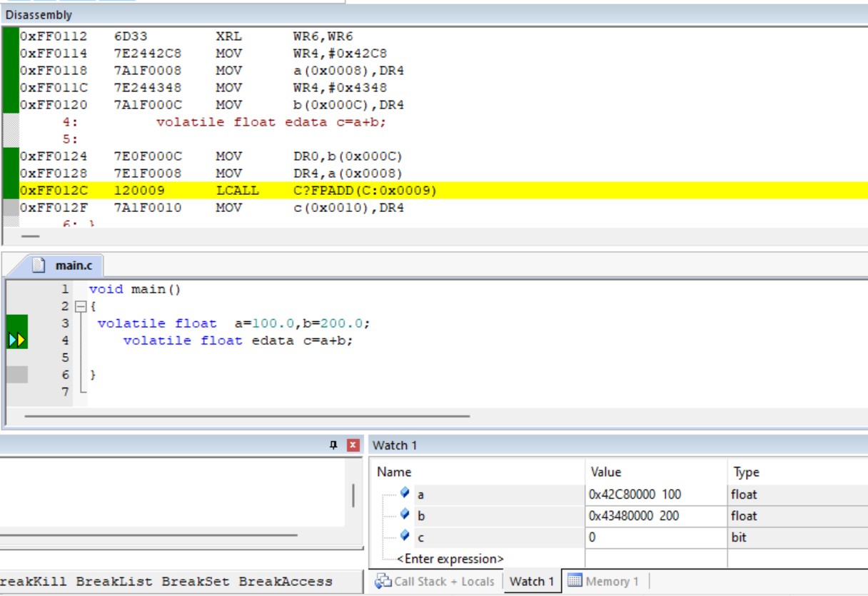Image resolution: width=868 pixels, height=596 pixels.
Task: Close the command panel with red X
Action: click(353, 445)
